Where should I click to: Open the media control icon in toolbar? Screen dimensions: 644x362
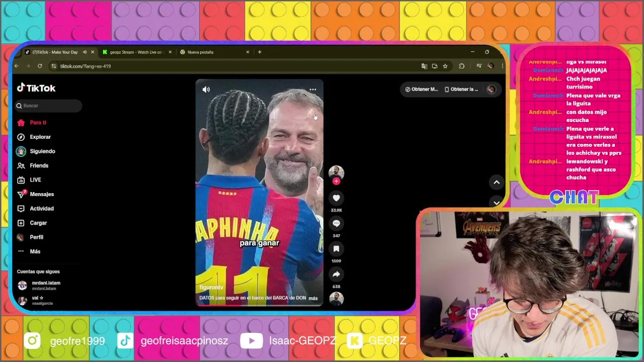479,66
